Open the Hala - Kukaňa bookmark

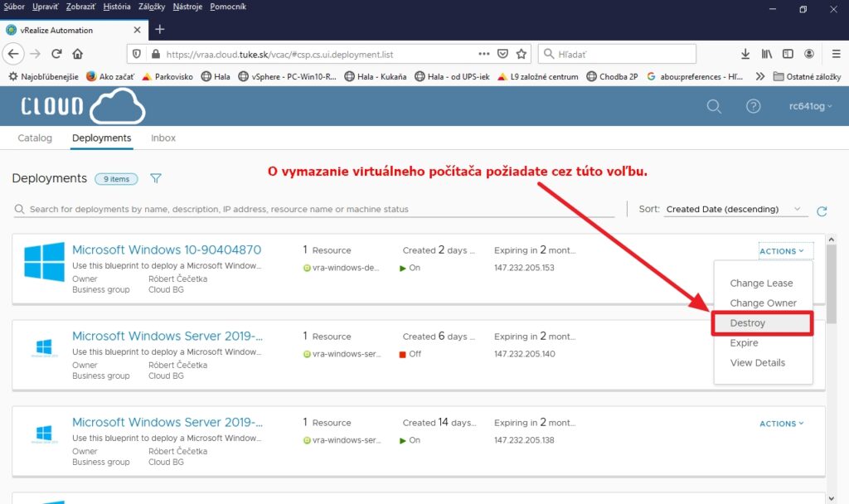(376, 76)
